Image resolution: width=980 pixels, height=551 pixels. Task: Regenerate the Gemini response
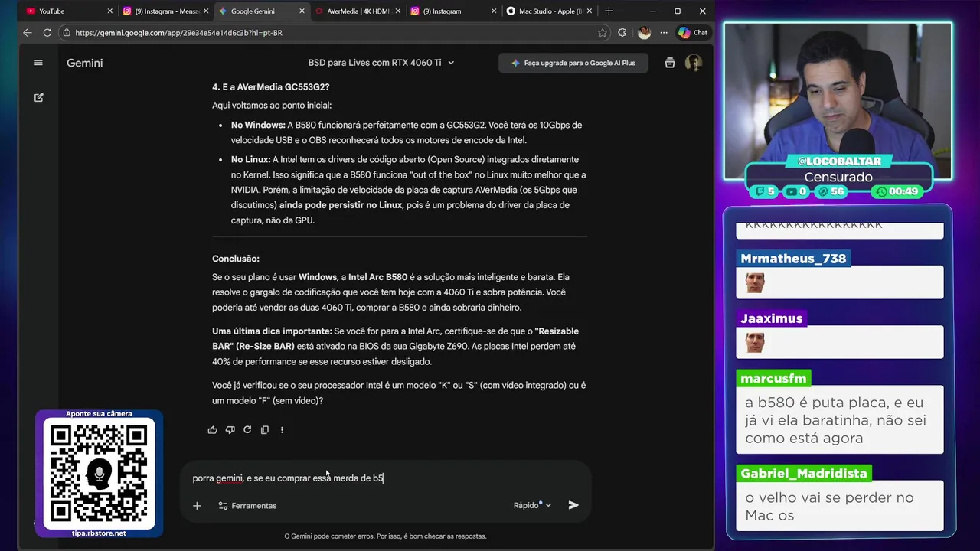247,430
